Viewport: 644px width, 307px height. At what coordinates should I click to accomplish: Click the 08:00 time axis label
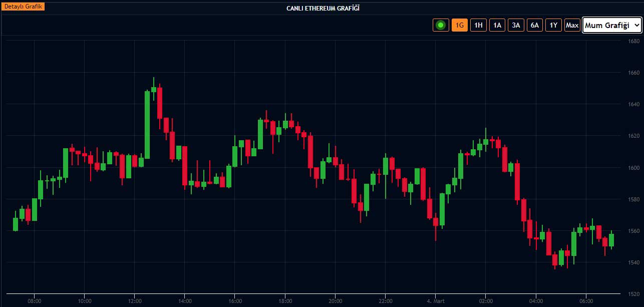point(35,301)
